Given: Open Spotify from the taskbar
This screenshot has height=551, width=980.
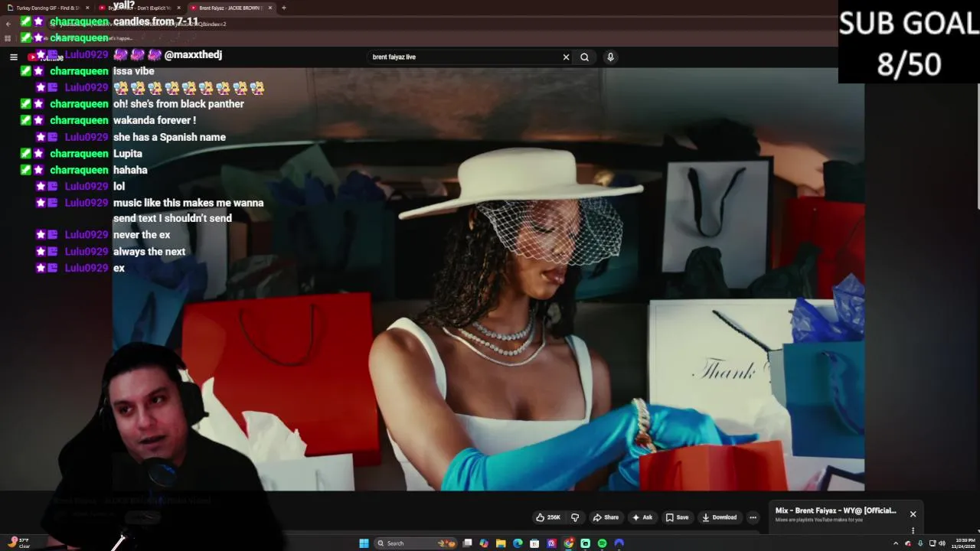Looking at the screenshot, I should 602,543.
